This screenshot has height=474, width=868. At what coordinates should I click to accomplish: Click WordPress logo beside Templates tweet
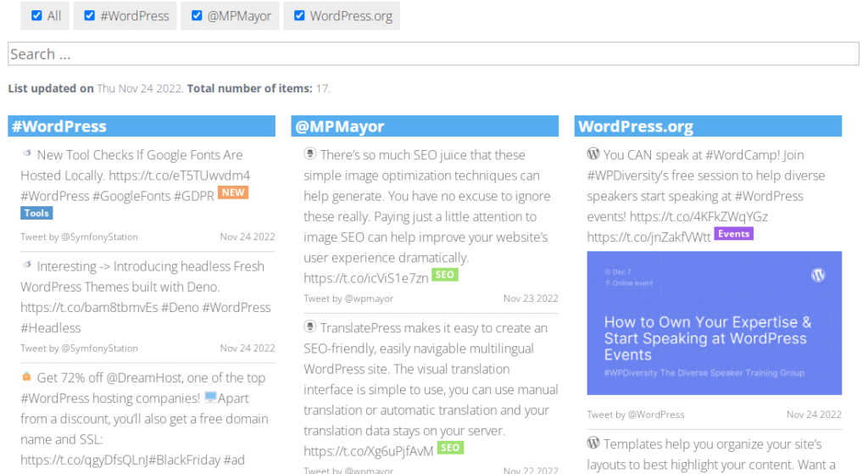(x=593, y=443)
